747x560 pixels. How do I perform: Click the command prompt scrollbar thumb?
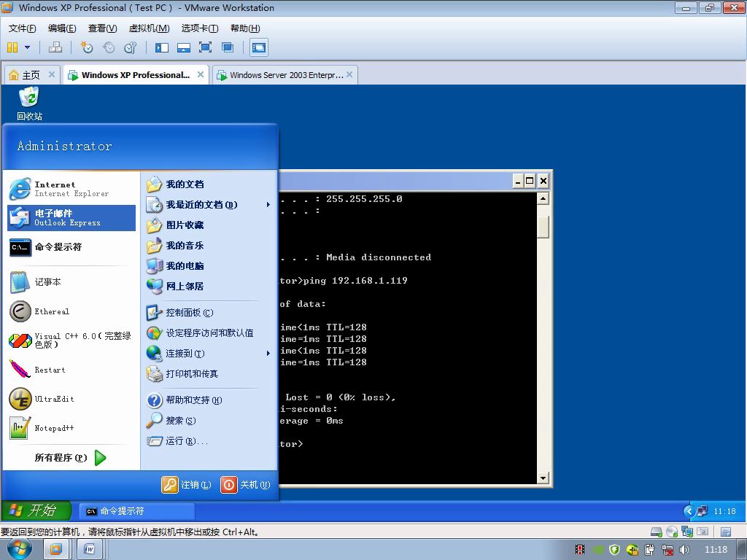click(x=543, y=227)
